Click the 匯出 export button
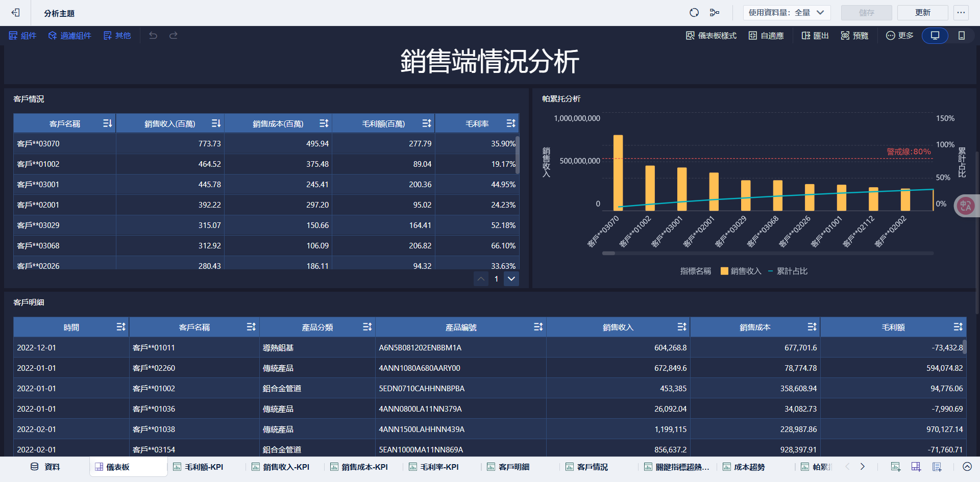This screenshot has height=482, width=980. (815, 36)
